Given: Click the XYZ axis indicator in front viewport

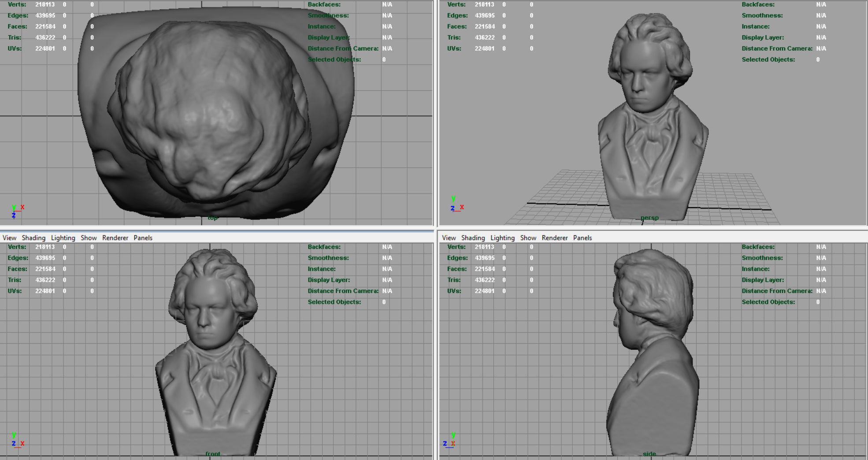Looking at the screenshot, I should click(x=17, y=440).
